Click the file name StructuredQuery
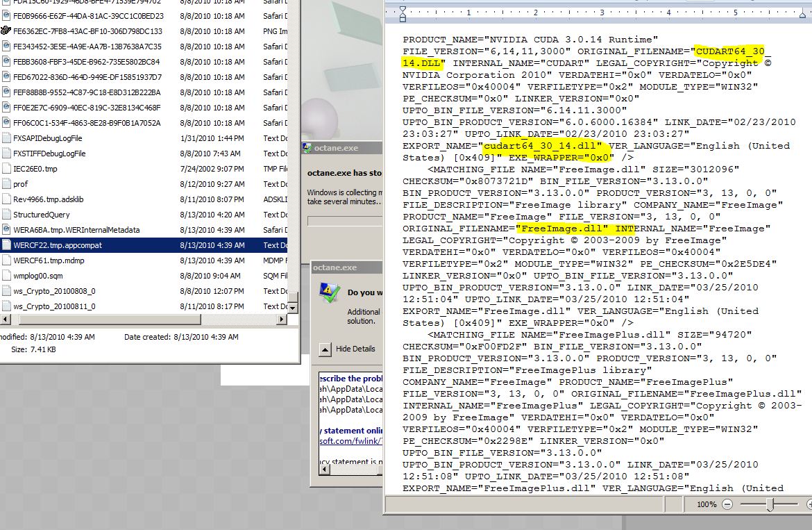The width and height of the screenshot is (812, 530). tap(42, 215)
